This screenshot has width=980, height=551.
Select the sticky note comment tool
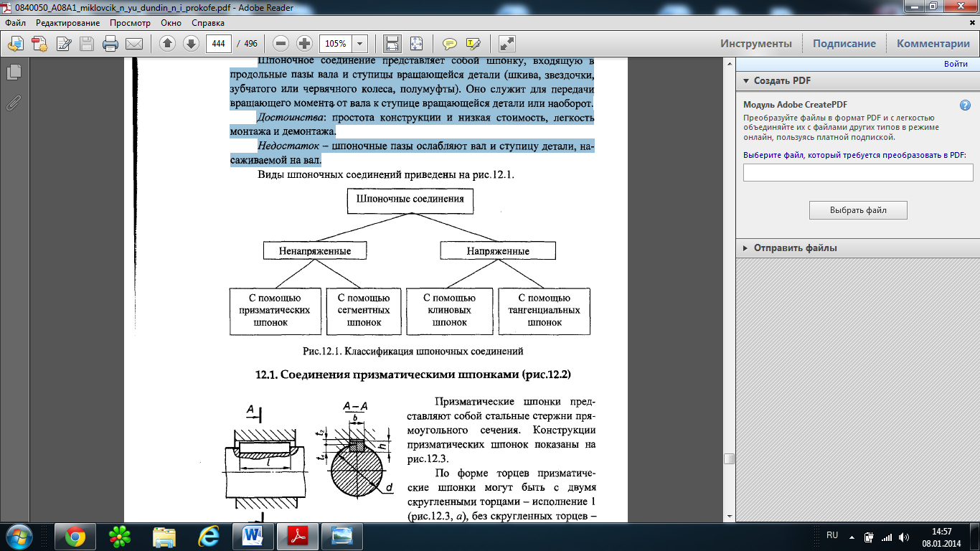(449, 44)
